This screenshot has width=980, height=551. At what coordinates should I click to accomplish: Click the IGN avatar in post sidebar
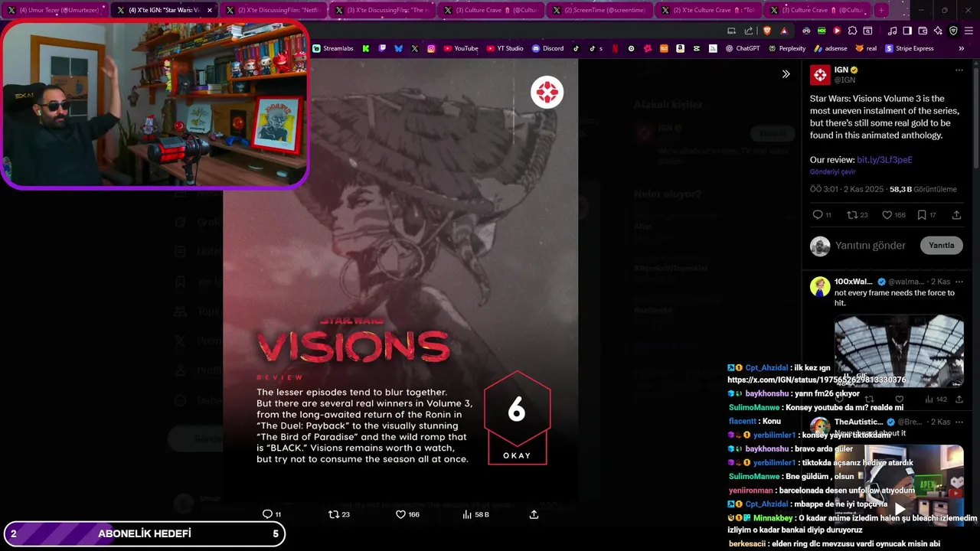point(820,74)
